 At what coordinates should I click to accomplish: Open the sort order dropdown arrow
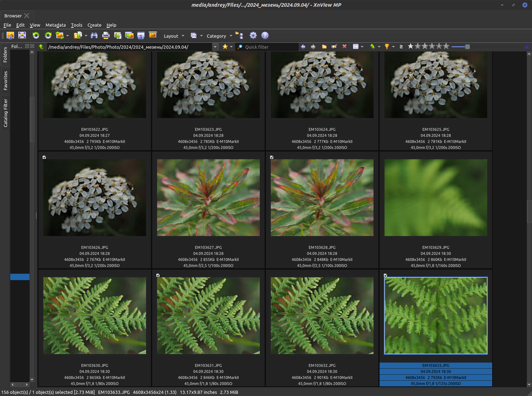click(x=380, y=47)
